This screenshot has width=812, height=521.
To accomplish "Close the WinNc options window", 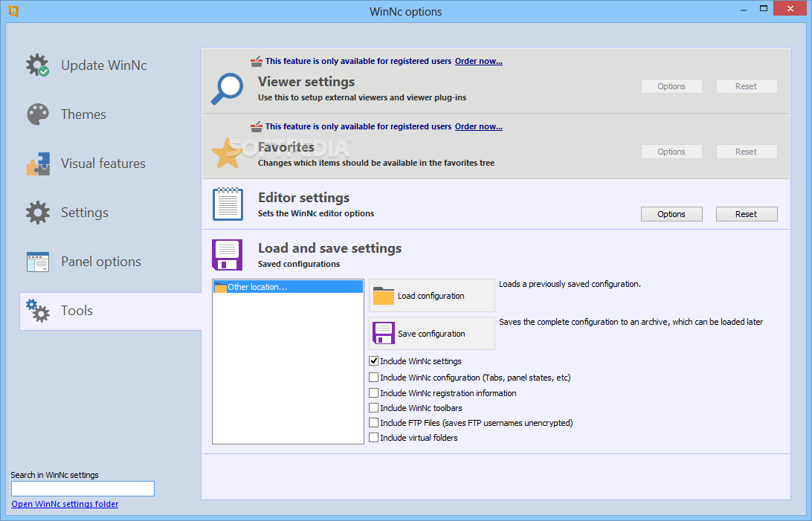I will [790, 8].
